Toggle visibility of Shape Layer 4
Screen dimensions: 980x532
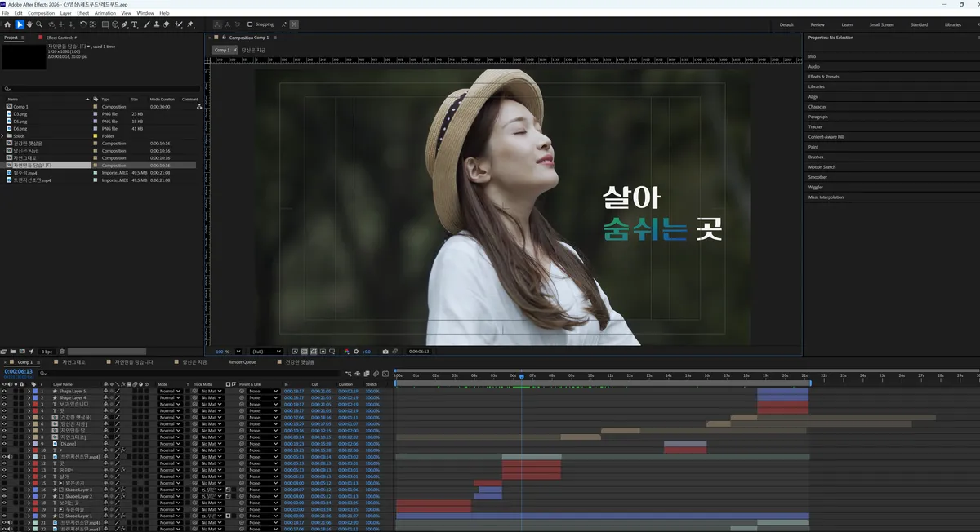click(x=4, y=397)
